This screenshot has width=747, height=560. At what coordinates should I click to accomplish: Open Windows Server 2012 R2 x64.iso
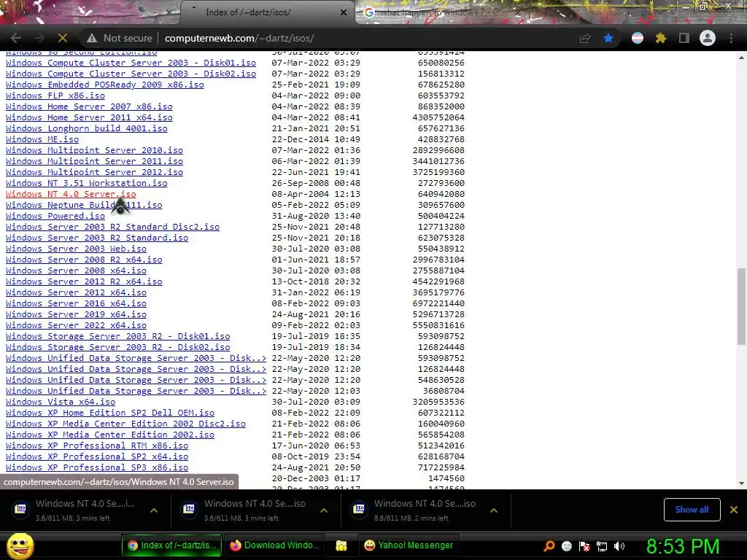[84, 282]
